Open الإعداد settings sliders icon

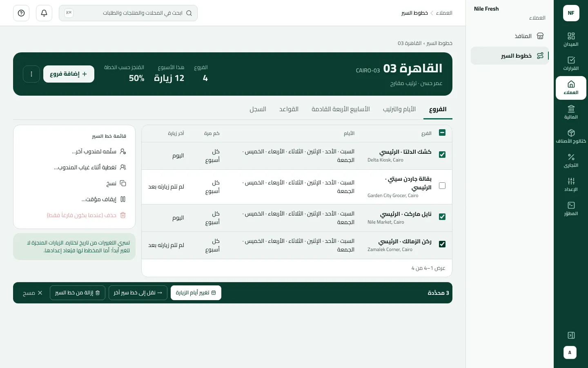point(571,185)
